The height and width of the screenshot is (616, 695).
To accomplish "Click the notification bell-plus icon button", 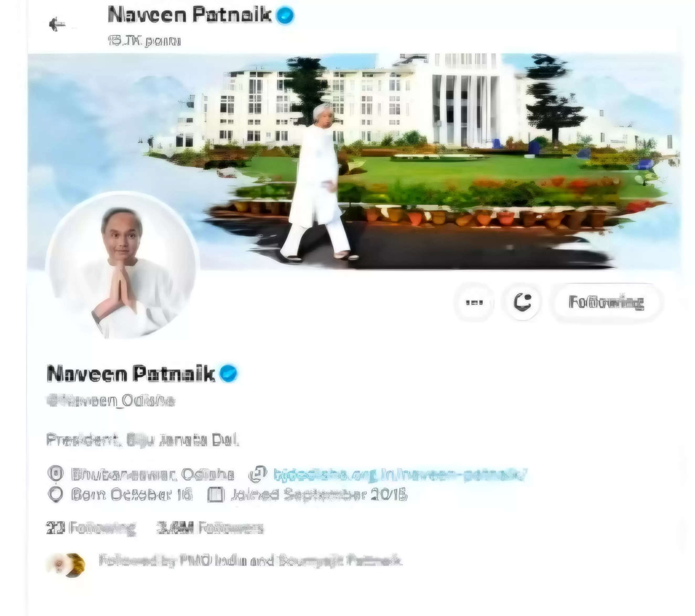I will (x=523, y=302).
